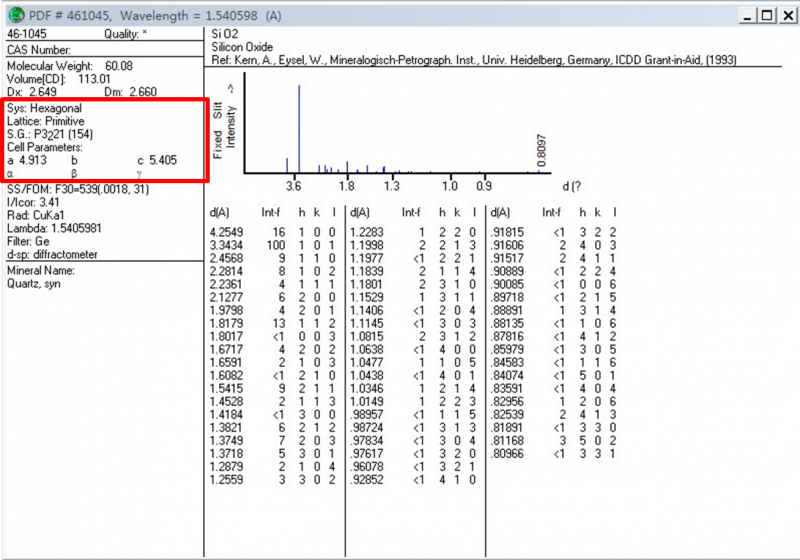Select the d-spacing .92852 row
Image resolution: width=800 pixels, height=560 pixels.
pos(413,480)
